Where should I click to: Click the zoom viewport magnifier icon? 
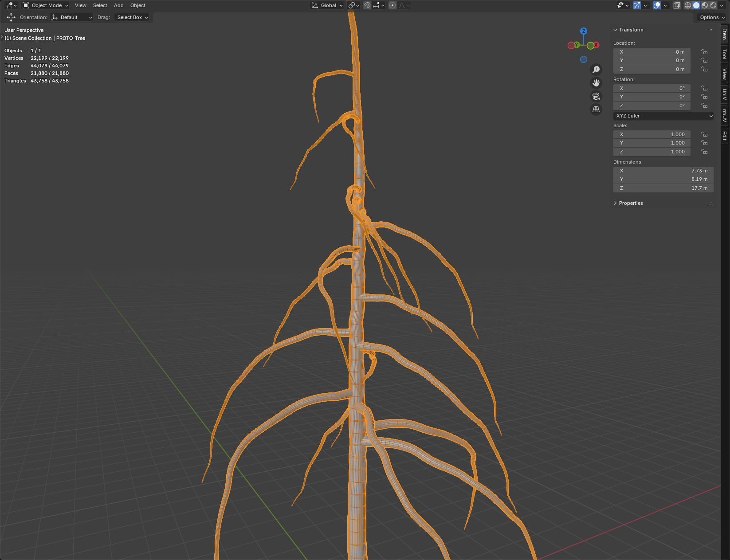click(x=596, y=70)
